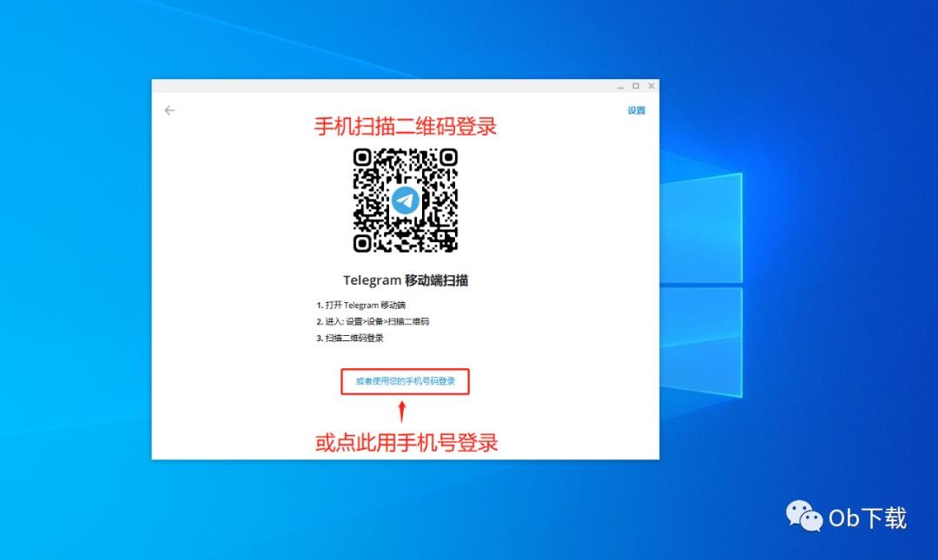The height and width of the screenshot is (560, 938).
Task: Click step 2 进入: 设置>设备>扫描二维码
Action: click(373, 321)
